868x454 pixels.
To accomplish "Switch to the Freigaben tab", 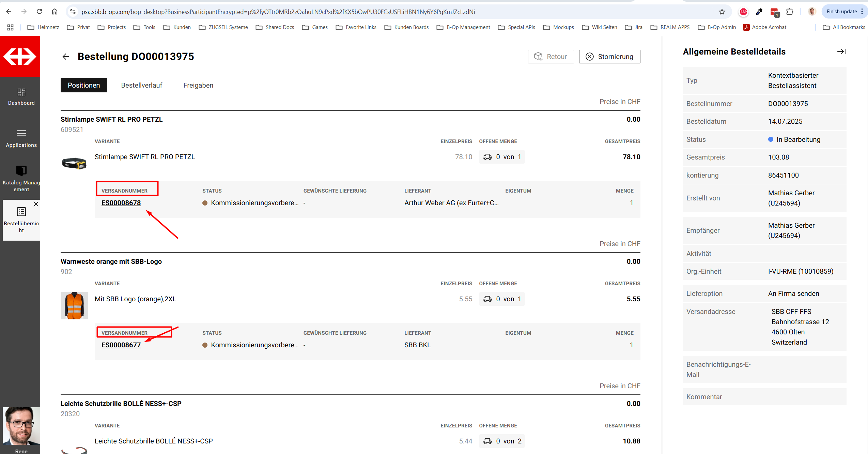I will [198, 85].
